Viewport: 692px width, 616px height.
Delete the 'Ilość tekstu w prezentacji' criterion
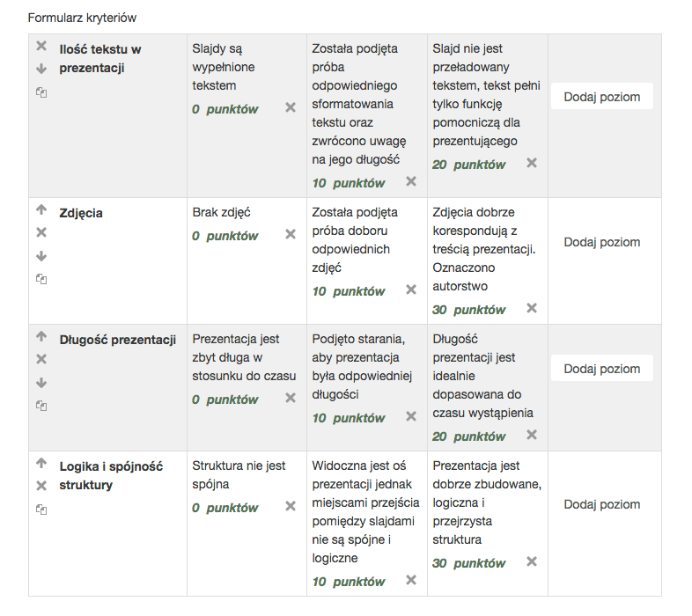click(41, 46)
